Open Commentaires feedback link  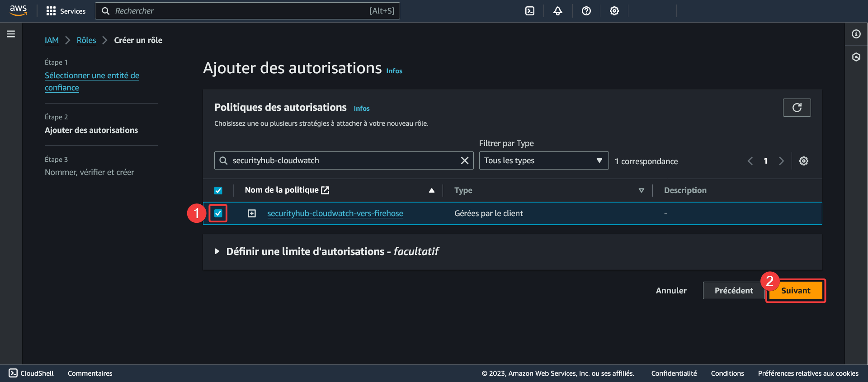click(x=90, y=373)
